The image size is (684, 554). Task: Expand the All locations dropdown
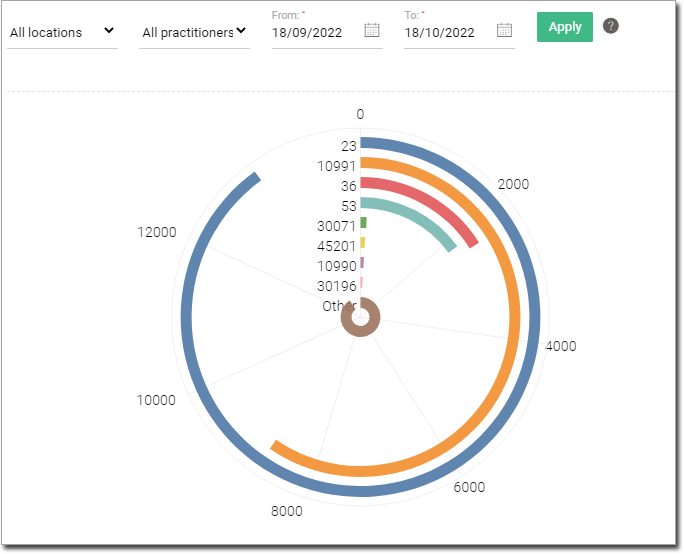60,32
